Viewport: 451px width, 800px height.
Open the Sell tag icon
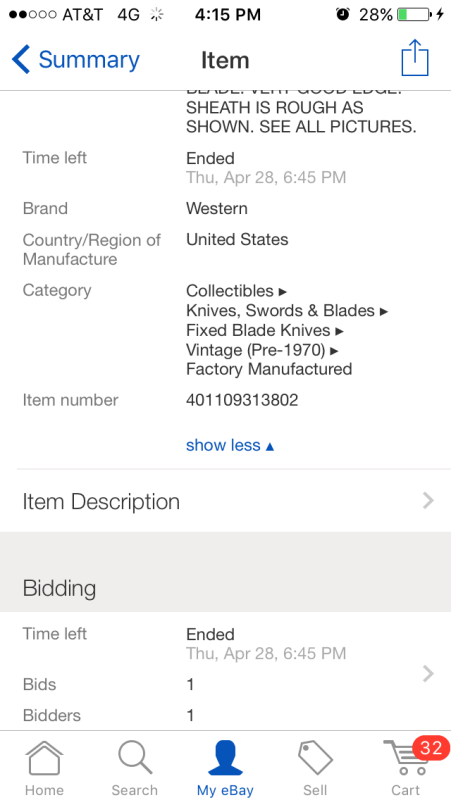[315, 758]
